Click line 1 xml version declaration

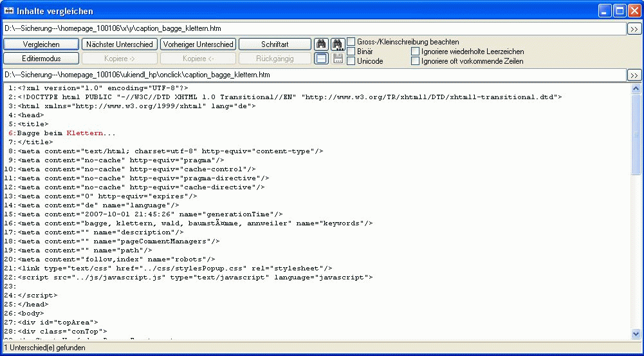click(103, 88)
